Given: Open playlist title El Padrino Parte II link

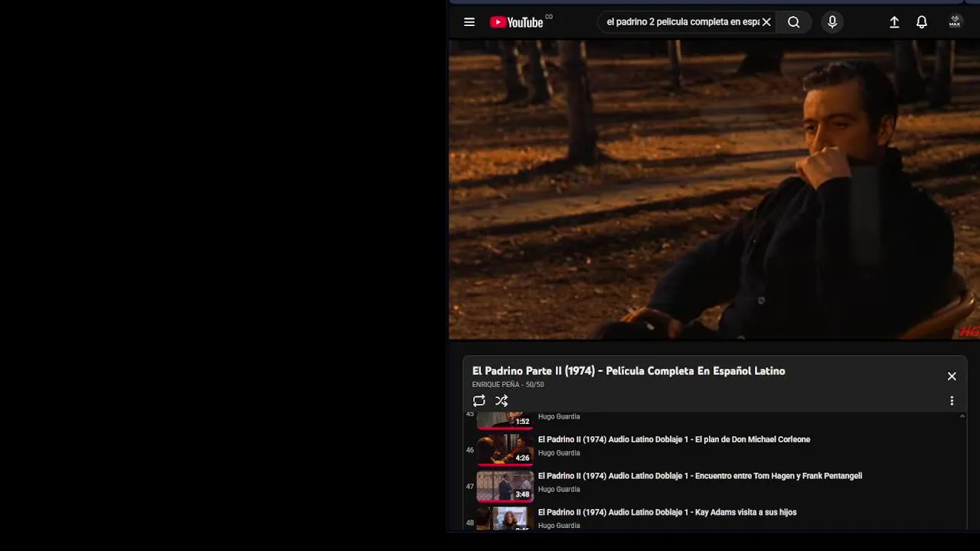Looking at the screenshot, I should click(x=629, y=371).
